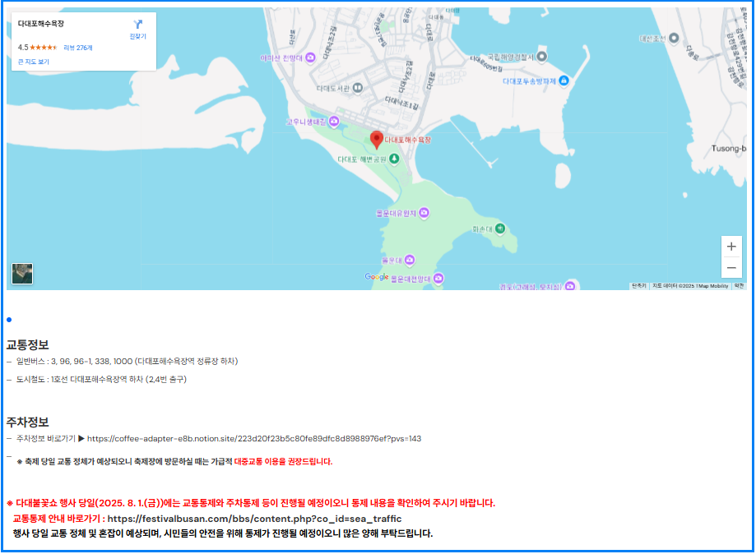756x554 pixels.
Task: Click the Google logo on the map
Action: click(376, 277)
